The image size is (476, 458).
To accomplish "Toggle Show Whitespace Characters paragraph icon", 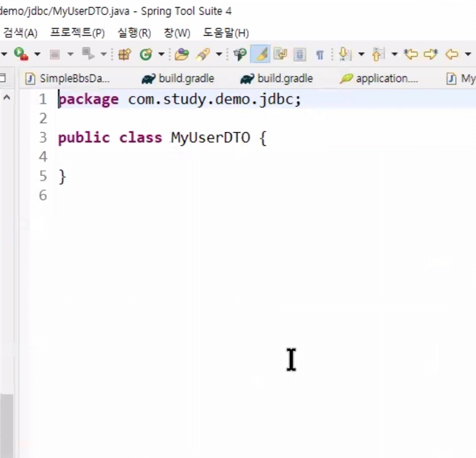I will 319,55.
